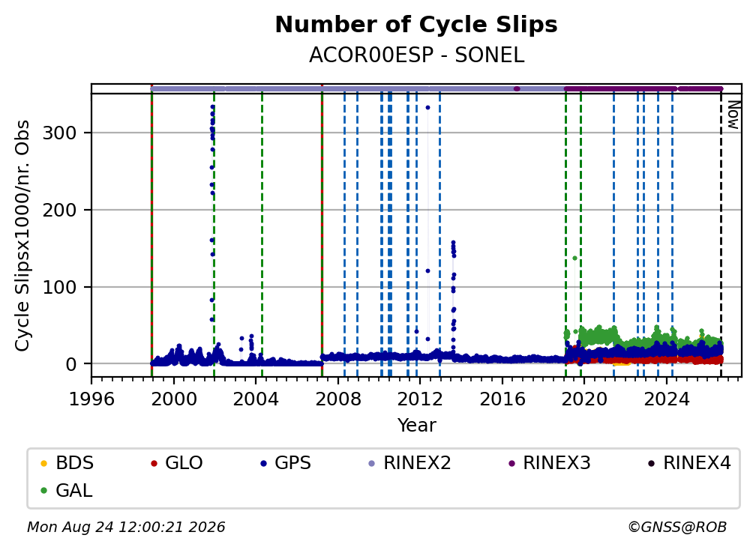The width and height of the screenshot is (756, 550).
Task: Click the chart title Number of Cycle Slips
Action: pos(416,25)
